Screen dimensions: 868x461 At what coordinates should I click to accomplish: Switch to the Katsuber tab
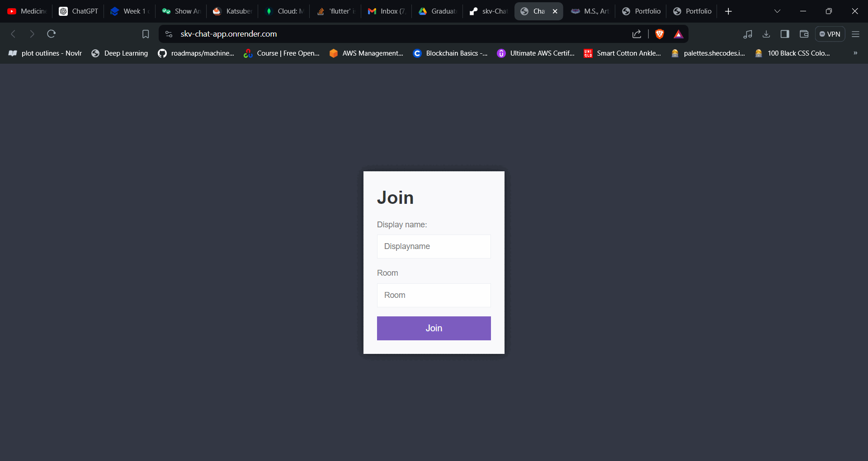click(x=233, y=11)
